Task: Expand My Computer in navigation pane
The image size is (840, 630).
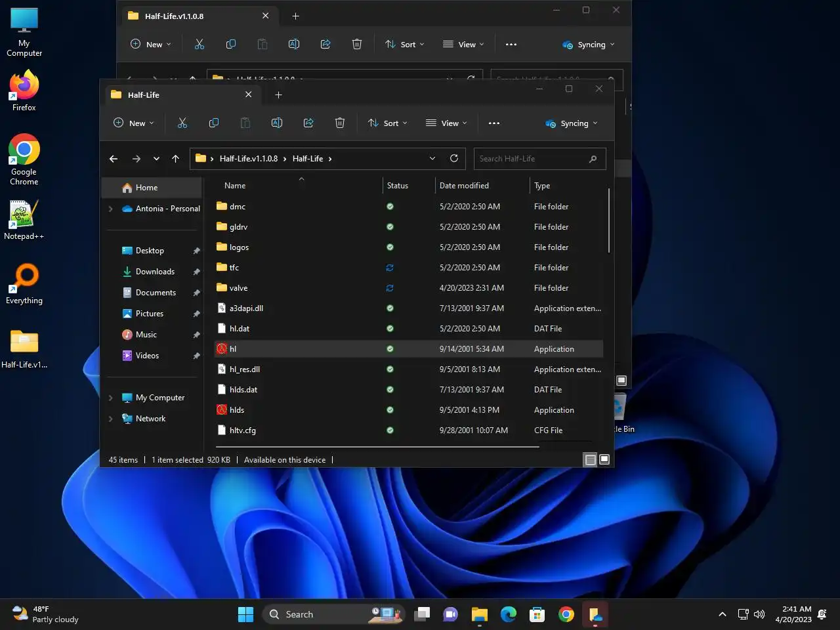Action: [x=110, y=398]
